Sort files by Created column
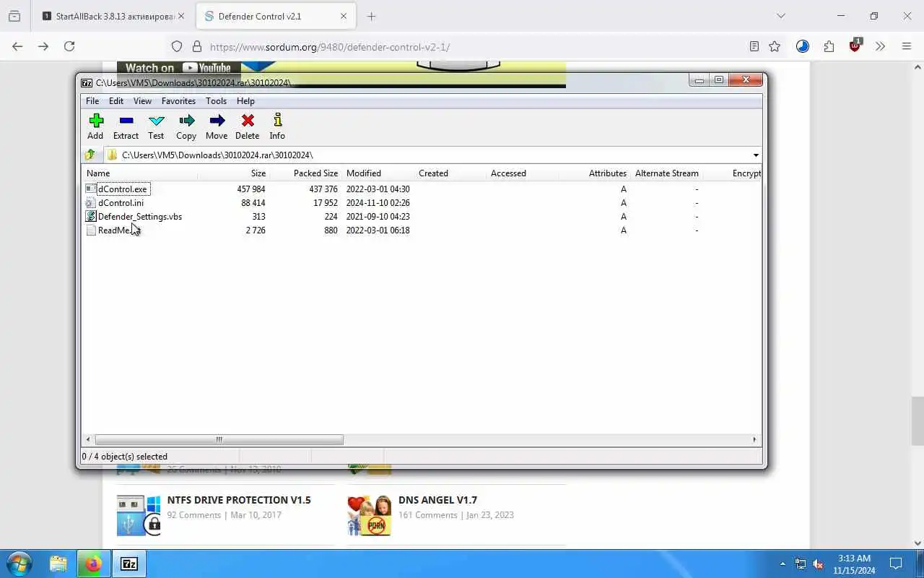The height and width of the screenshot is (578, 924). pos(450,173)
